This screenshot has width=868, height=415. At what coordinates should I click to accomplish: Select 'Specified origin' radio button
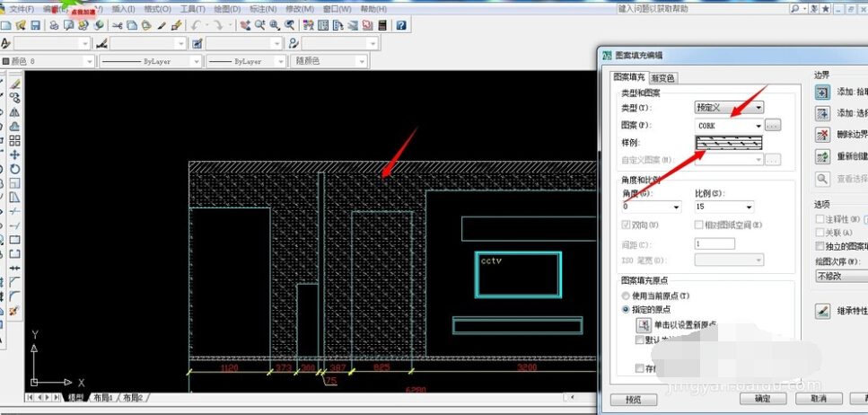(x=626, y=310)
